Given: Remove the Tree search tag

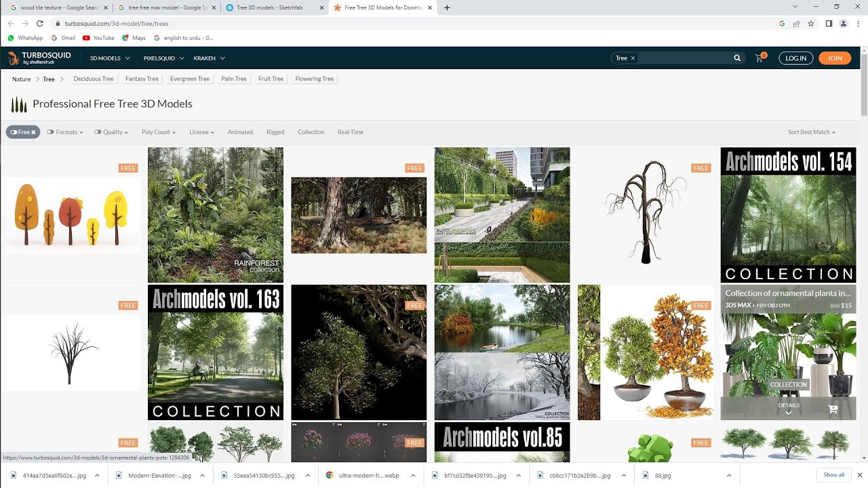Looking at the screenshot, I should [x=633, y=58].
